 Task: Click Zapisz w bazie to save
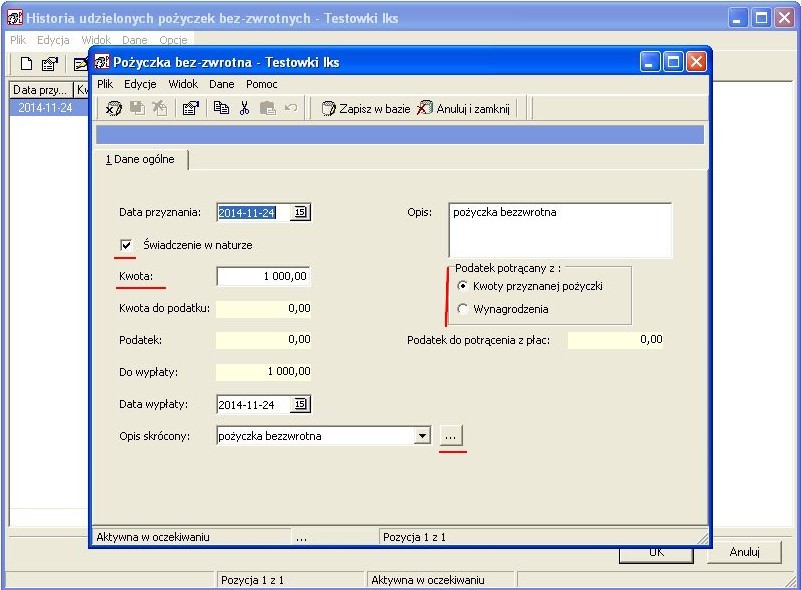[x=366, y=108]
